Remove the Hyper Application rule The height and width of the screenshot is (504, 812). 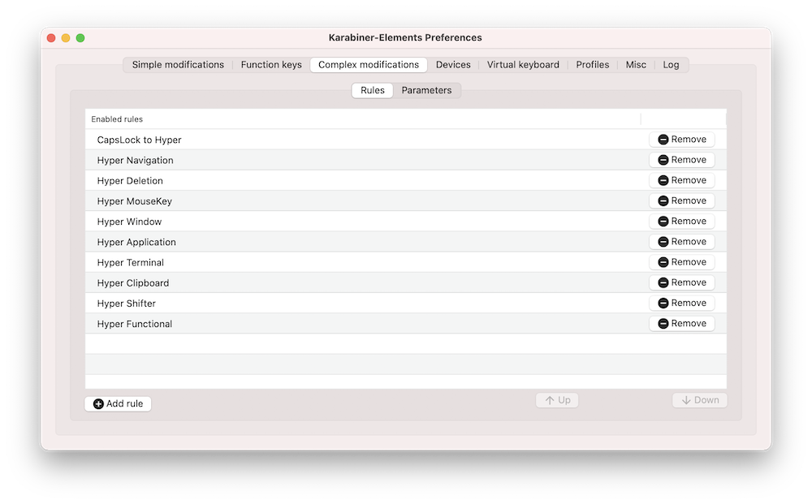[x=682, y=242]
